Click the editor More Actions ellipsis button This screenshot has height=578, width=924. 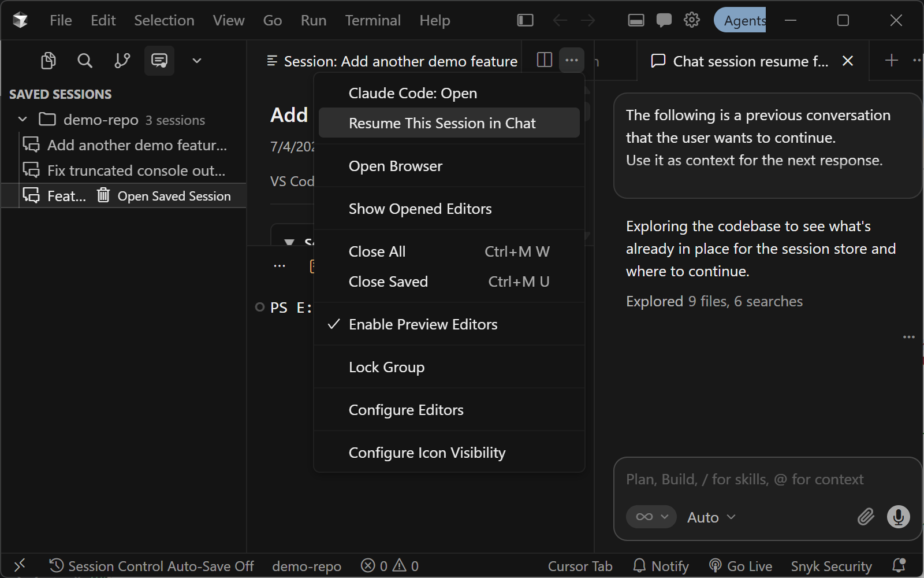[572, 60]
